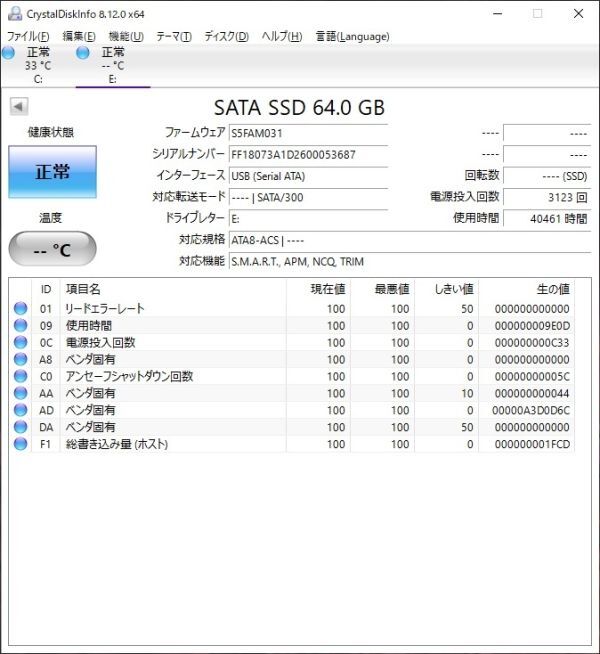Click the standard field ATA8-ACS
Screen dimensions: 600x654
click(410, 240)
